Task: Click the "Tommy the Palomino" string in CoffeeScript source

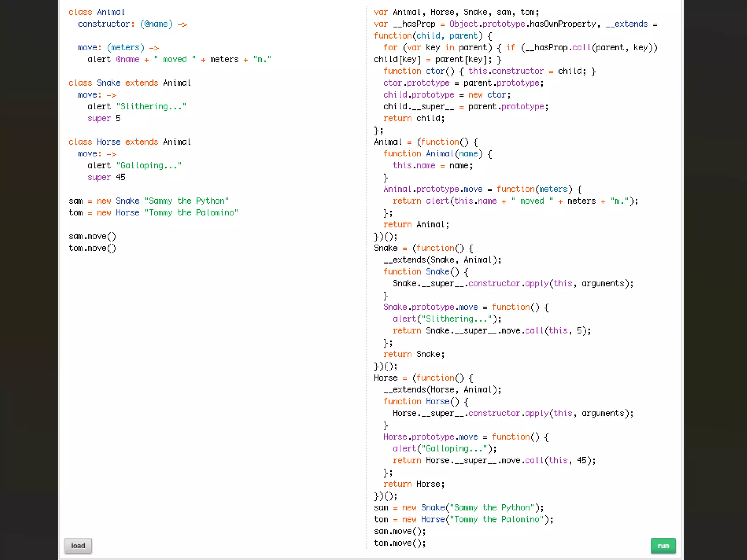Action: pos(191,213)
